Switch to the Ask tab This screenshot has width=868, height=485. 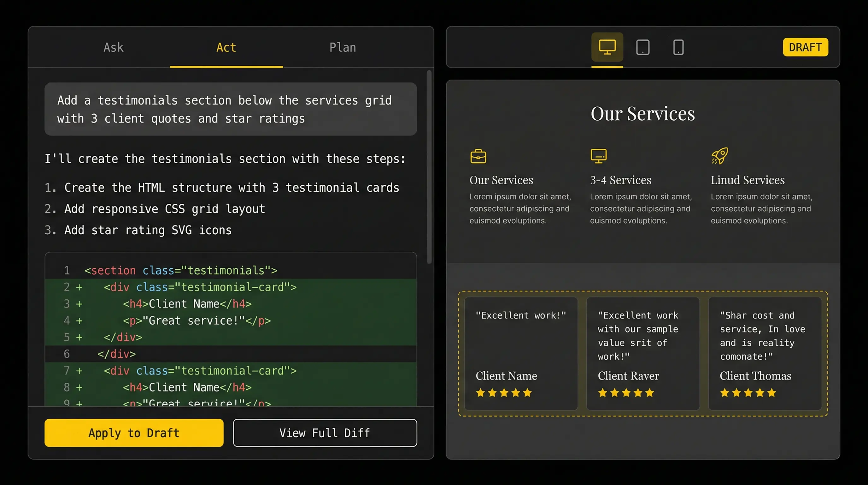[113, 47]
